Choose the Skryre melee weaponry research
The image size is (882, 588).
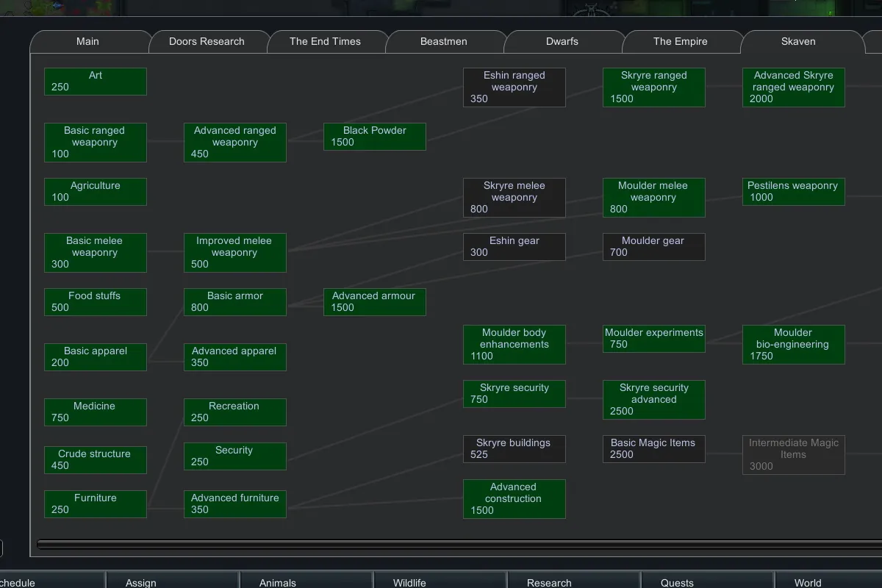coord(514,198)
